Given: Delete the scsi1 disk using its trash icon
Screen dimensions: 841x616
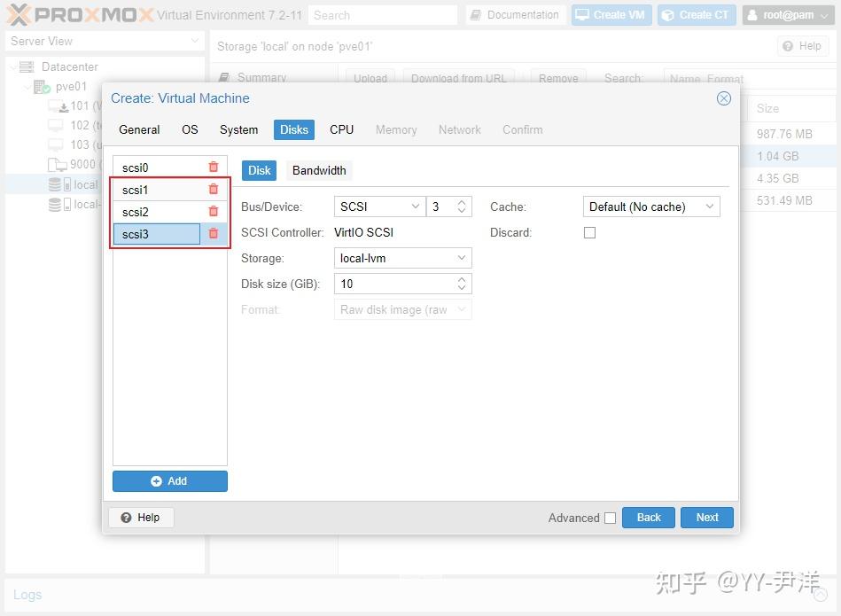Looking at the screenshot, I should [x=213, y=189].
